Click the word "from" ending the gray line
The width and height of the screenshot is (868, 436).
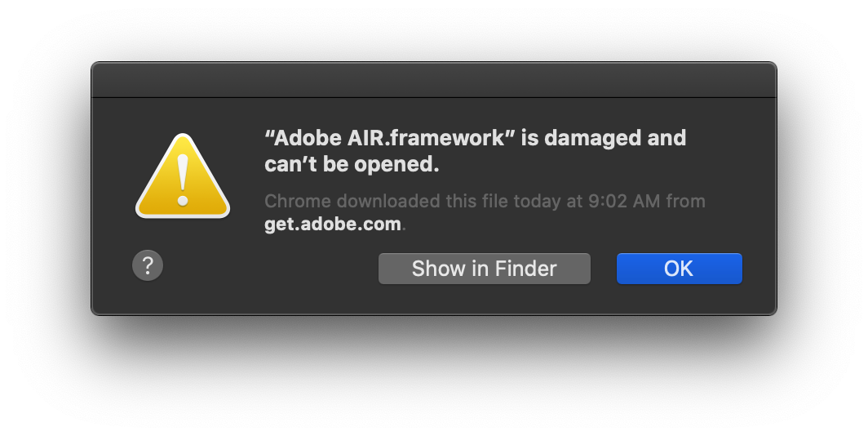[x=685, y=201]
